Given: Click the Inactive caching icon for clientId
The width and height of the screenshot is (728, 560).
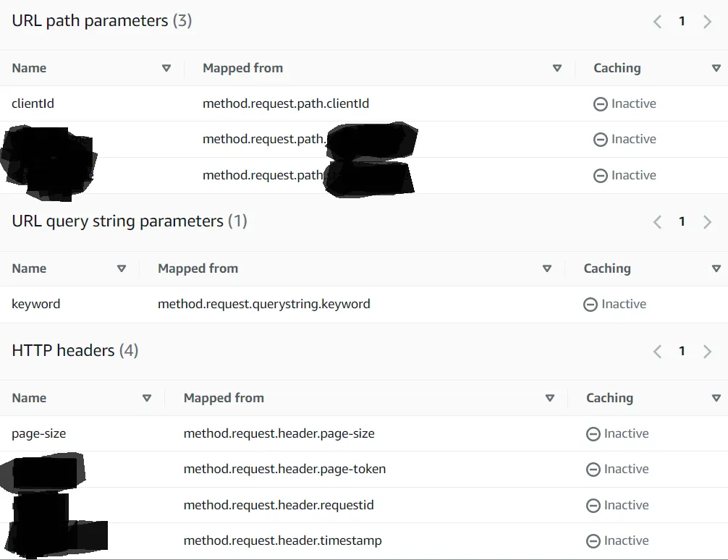Looking at the screenshot, I should [x=600, y=104].
